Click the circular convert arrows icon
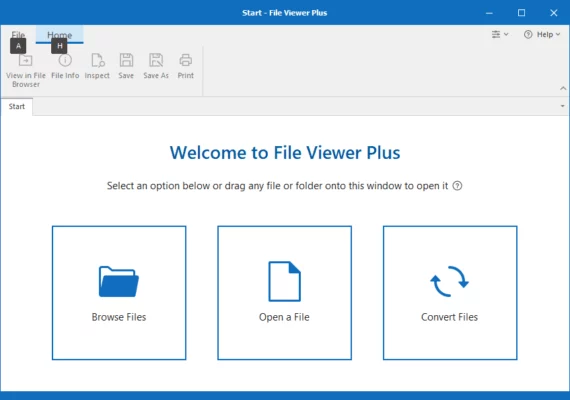 (449, 281)
